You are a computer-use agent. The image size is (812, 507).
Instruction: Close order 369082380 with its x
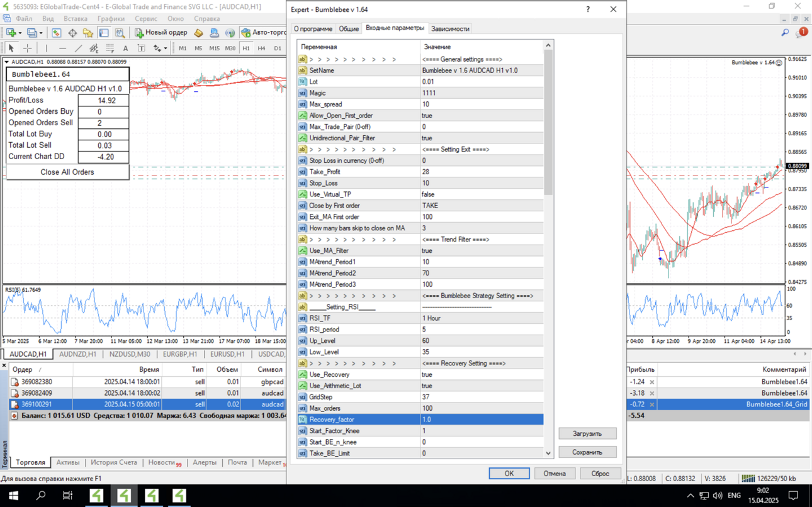point(652,382)
